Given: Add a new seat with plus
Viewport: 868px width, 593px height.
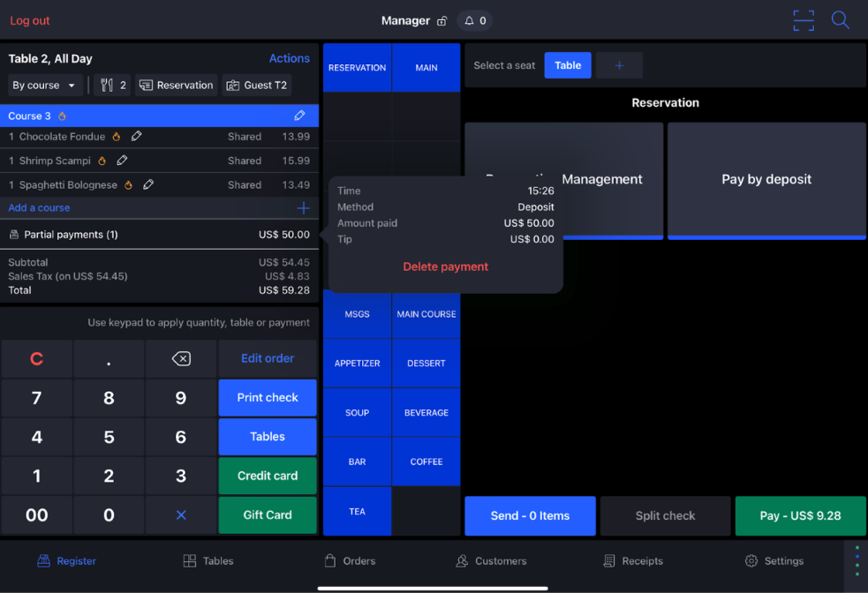Looking at the screenshot, I should pos(619,65).
